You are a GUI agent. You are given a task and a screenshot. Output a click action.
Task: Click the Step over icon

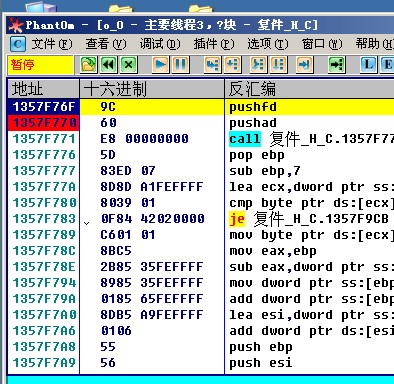coord(233,64)
